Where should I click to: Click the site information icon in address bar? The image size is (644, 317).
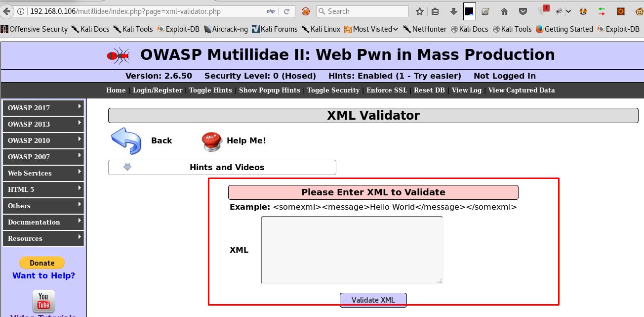21,11
